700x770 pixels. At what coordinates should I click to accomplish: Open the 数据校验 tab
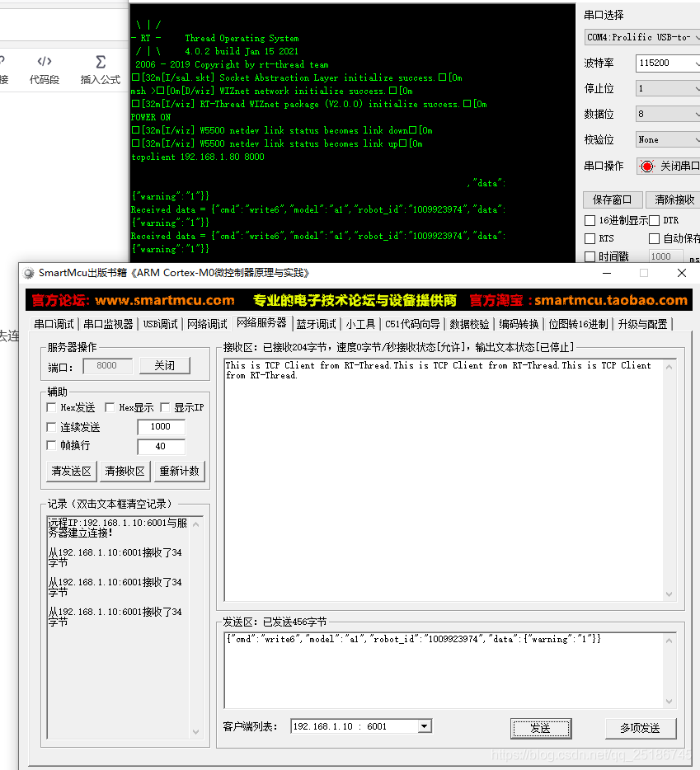[x=470, y=324]
